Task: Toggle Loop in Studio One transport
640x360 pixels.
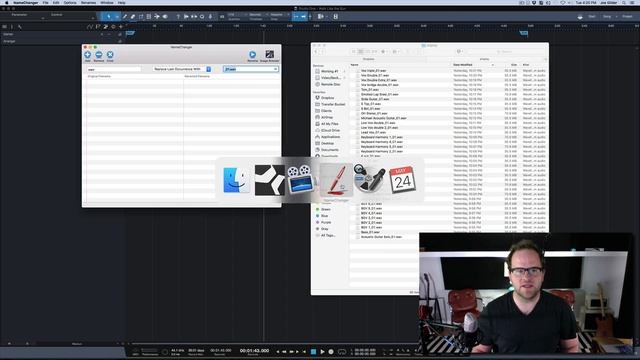Action: 342,351
